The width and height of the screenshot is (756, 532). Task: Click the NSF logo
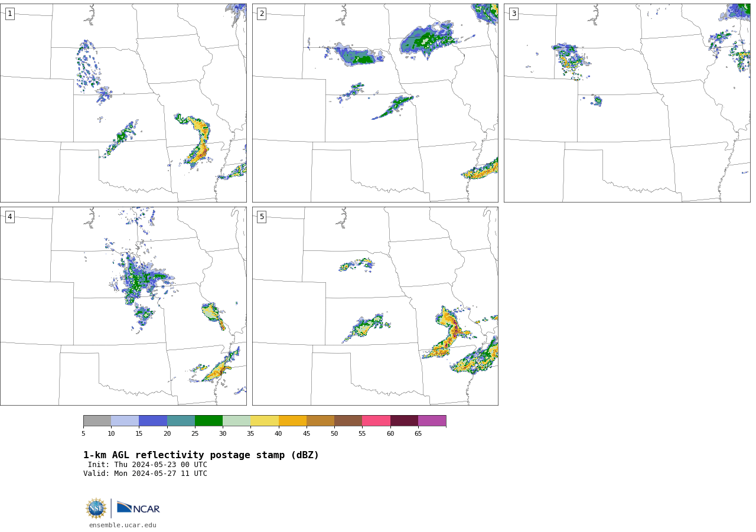(x=96, y=508)
